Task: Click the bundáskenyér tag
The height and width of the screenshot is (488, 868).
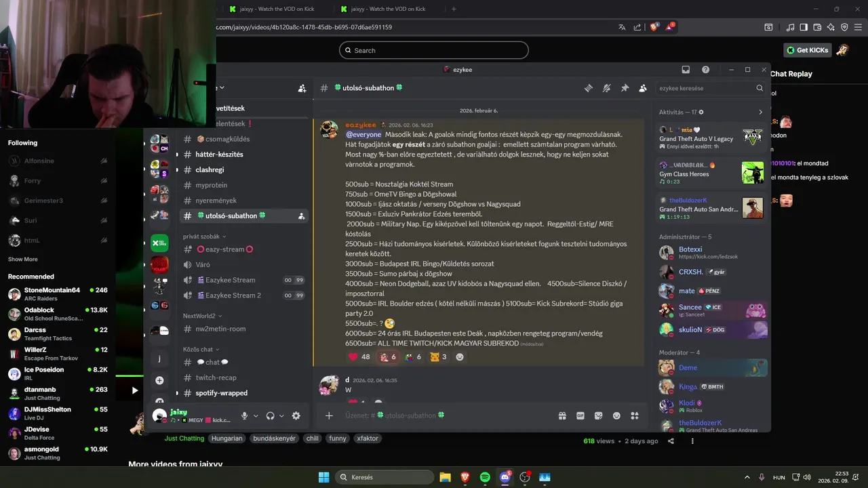Action: tap(274, 439)
